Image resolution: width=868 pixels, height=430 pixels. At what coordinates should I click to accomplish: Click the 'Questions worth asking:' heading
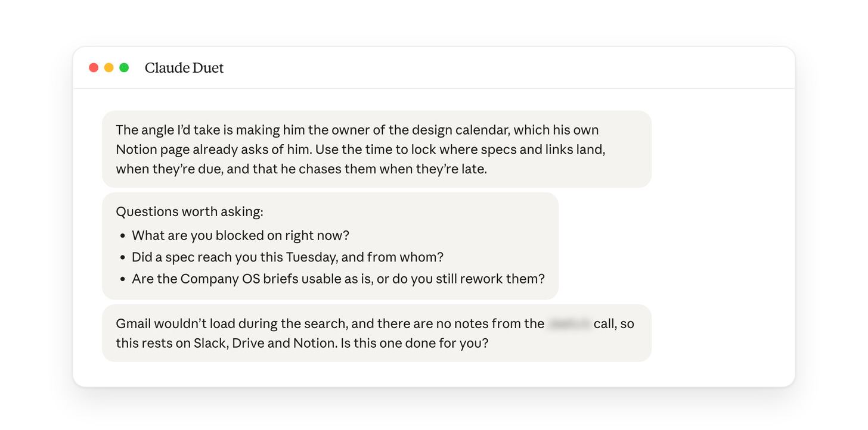click(x=190, y=211)
